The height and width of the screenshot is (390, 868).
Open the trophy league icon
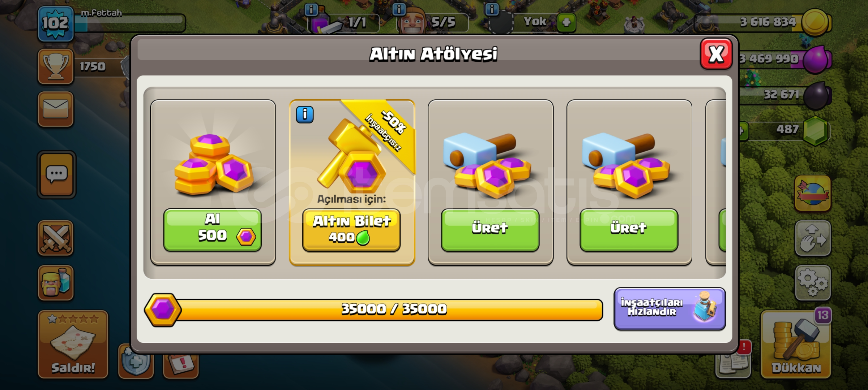click(x=56, y=67)
